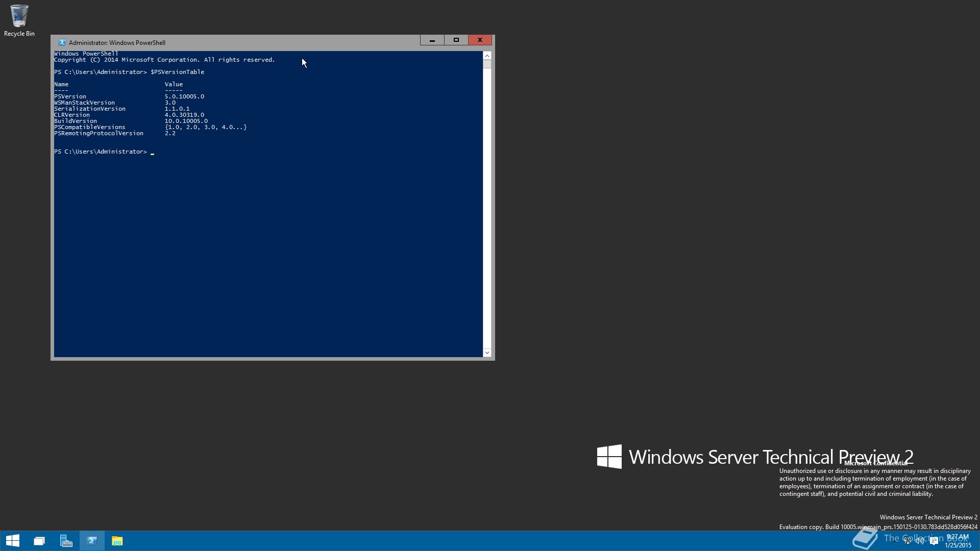This screenshot has width=980, height=551.
Task: Click the SerializationVersion value 1.1.0.1
Action: [x=177, y=109]
